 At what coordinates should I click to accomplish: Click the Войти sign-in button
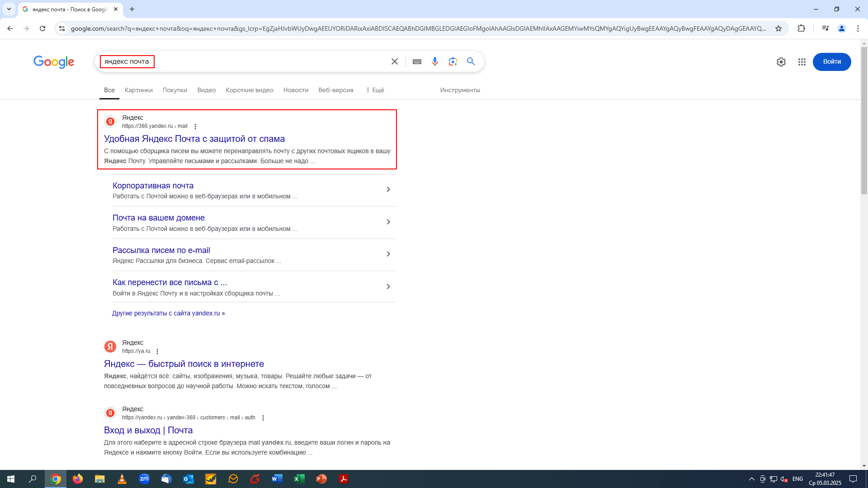tap(832, 62)
